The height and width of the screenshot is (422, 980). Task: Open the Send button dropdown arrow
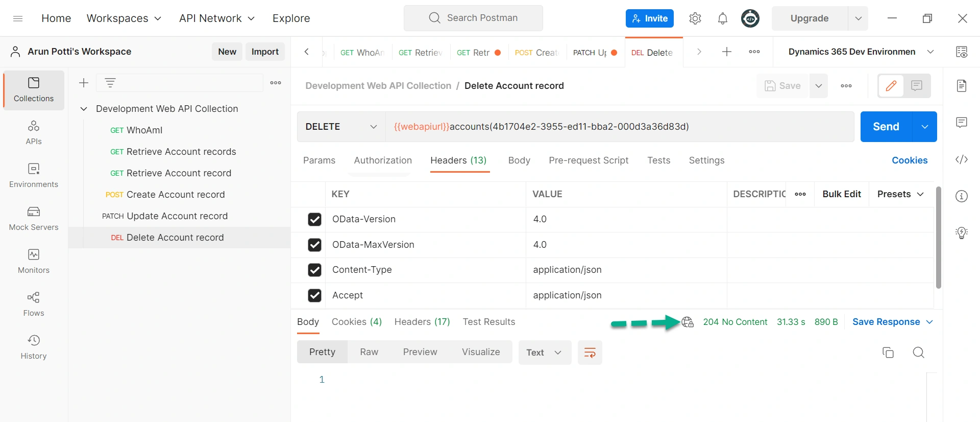tap(924, 127)
